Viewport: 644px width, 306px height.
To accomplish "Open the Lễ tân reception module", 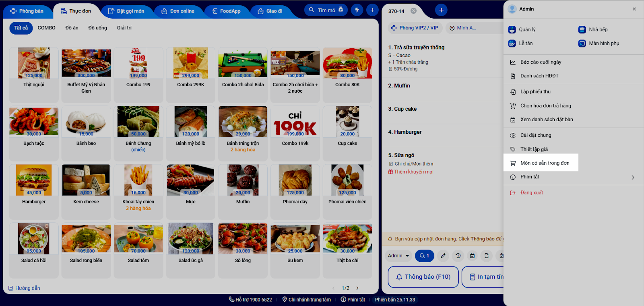I will click(x=520, y=43).
